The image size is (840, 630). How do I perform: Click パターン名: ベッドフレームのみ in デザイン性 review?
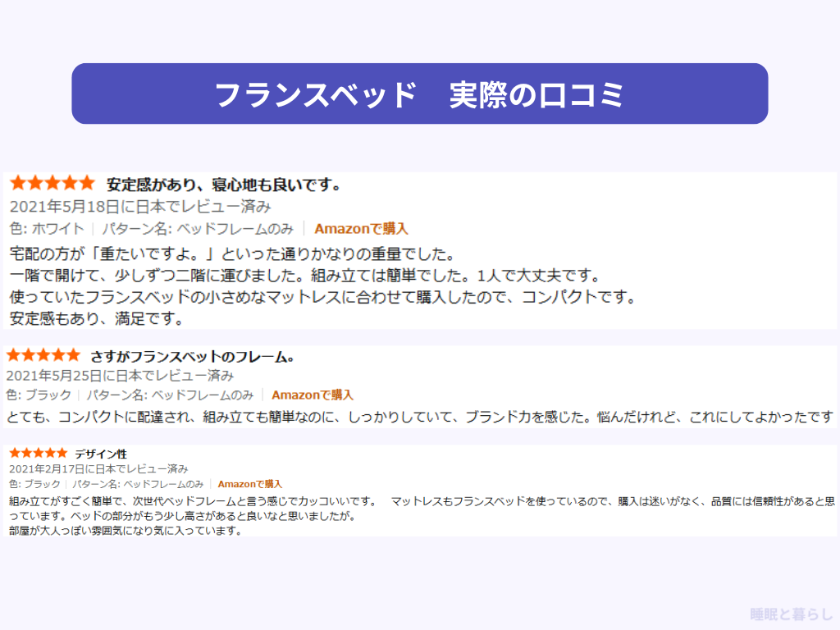coord(138,484)
